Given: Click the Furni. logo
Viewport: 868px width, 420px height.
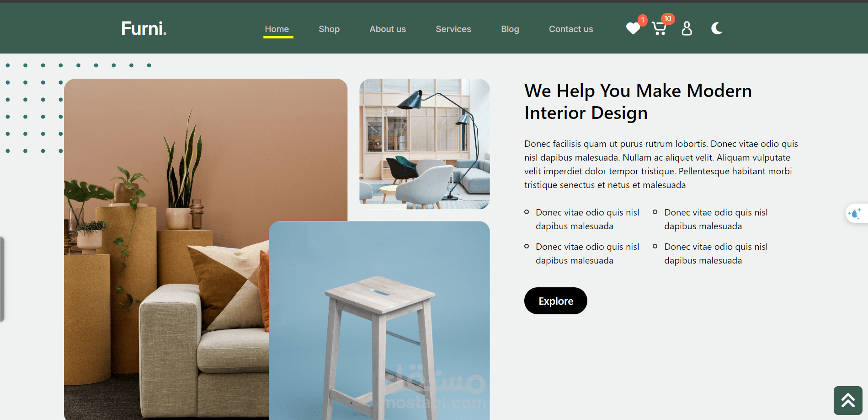Looking at the screenshot, I should (144, 28).
